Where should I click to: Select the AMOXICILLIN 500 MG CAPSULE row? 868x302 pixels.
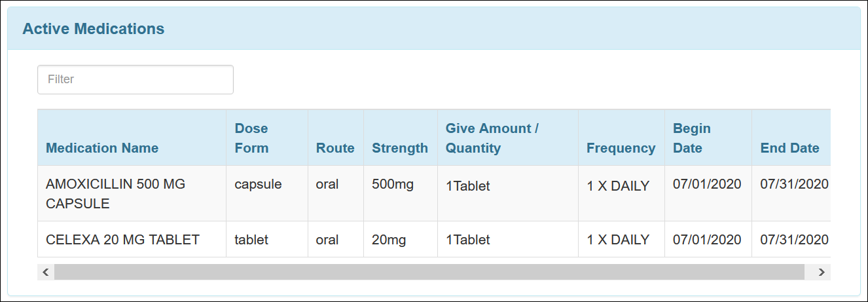433,193
